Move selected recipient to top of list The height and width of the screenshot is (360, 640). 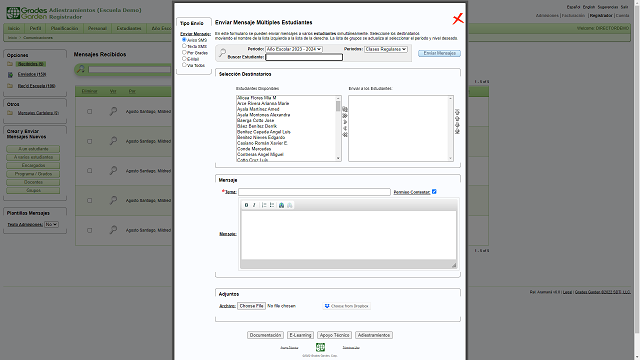tap(457, 112)
